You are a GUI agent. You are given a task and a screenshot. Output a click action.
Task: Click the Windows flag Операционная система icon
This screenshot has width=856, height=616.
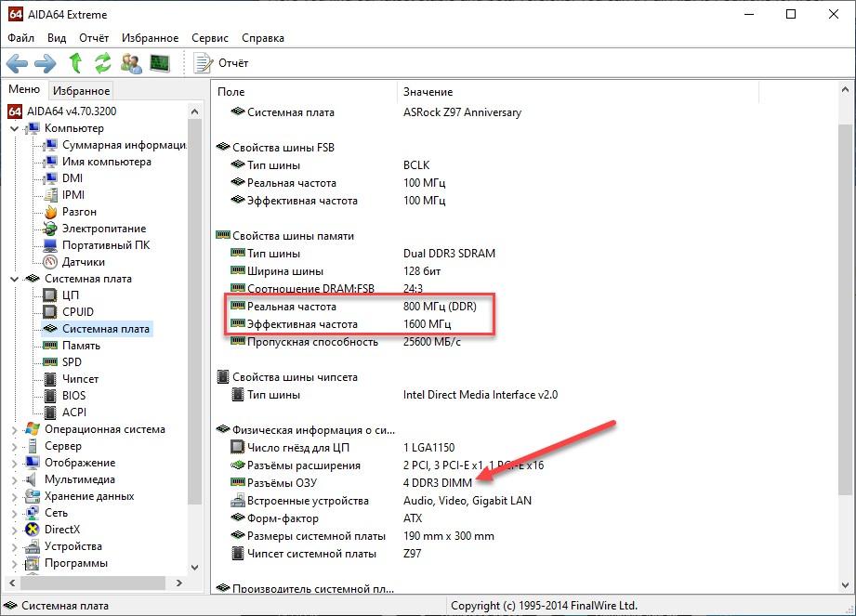[x=33, y=429]
